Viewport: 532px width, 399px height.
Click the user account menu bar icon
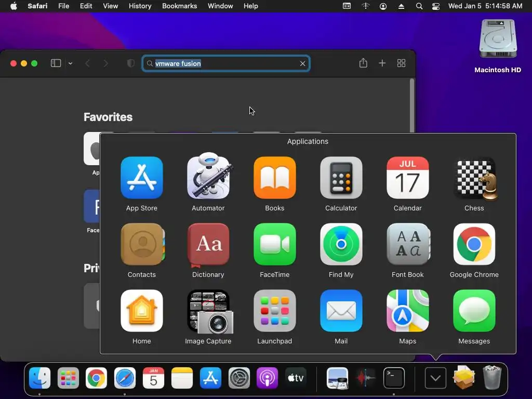(383, 6)
